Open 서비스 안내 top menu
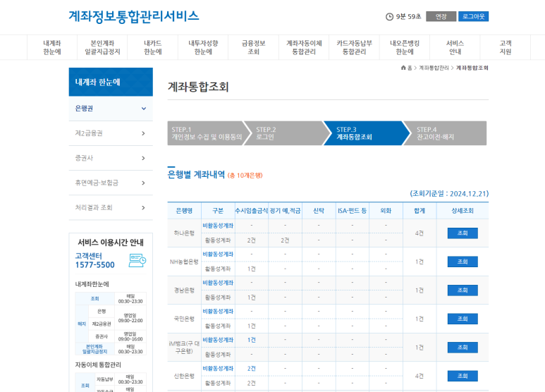 coord(455,47)
